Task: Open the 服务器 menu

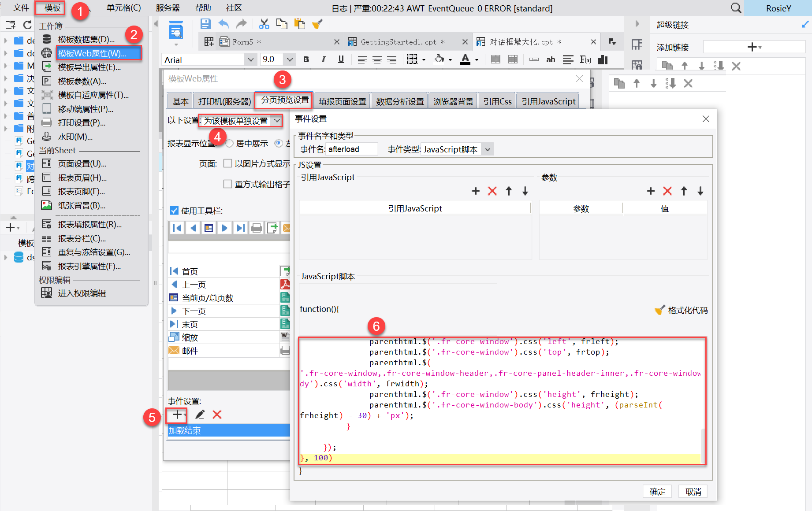Action: pos(168,7)
